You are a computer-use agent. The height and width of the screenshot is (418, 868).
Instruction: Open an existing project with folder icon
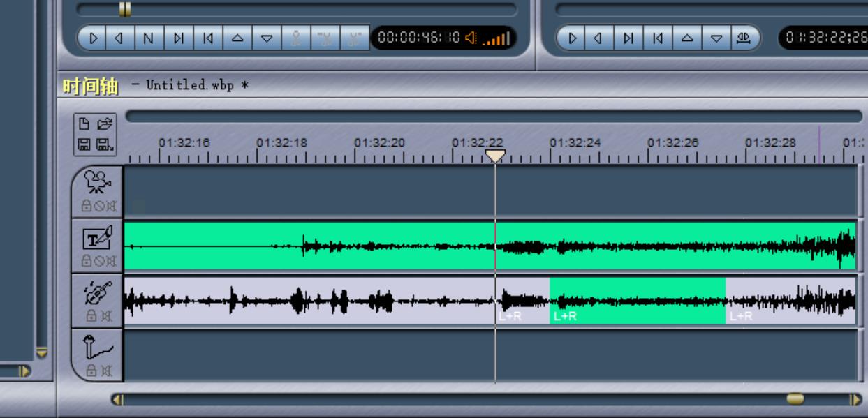[x=105, y=125]
